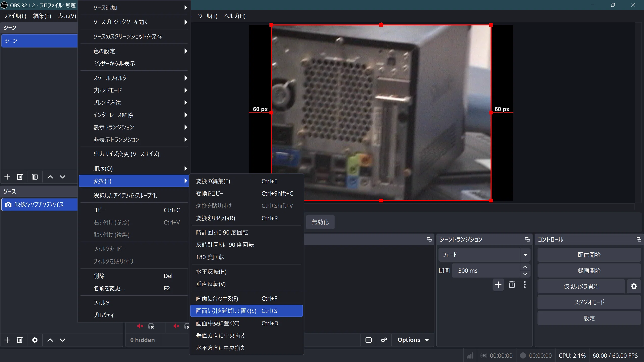
Task: Click 録画開始 start recording button
Action: (x=589, y=270)
